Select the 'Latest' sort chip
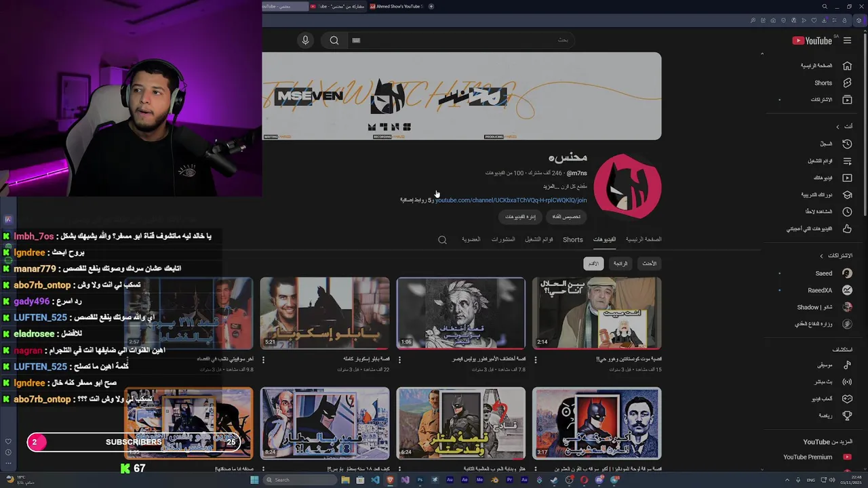 [650, 264]
